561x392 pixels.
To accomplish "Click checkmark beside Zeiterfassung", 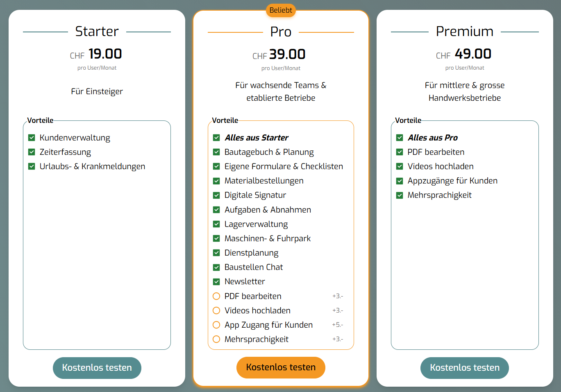I will click(32, 152).
